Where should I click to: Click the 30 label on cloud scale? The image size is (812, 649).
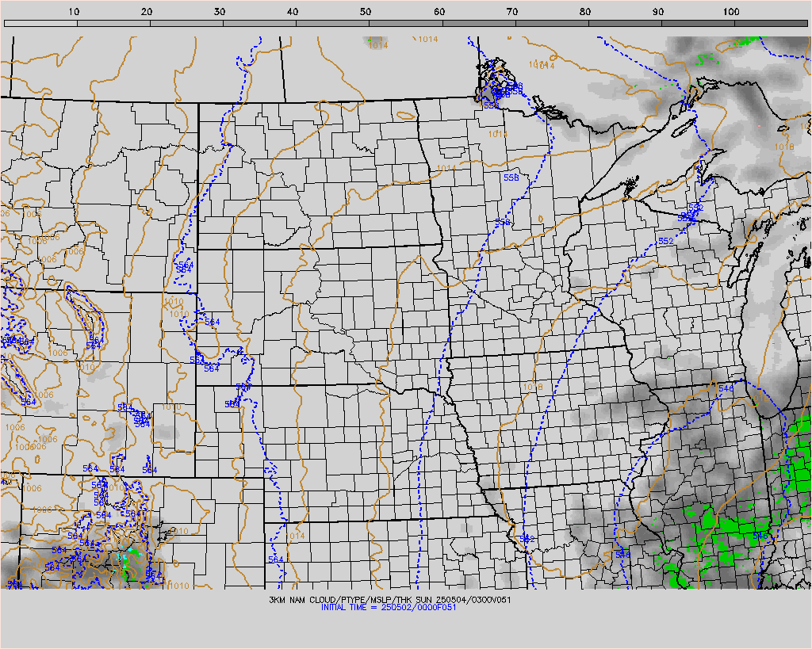(220, 12)
